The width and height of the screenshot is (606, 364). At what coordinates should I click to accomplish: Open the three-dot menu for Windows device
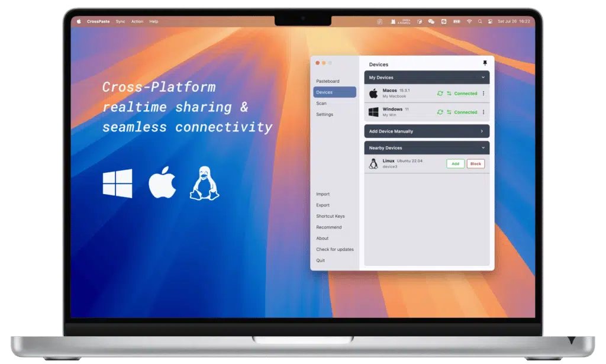point(483,112)
